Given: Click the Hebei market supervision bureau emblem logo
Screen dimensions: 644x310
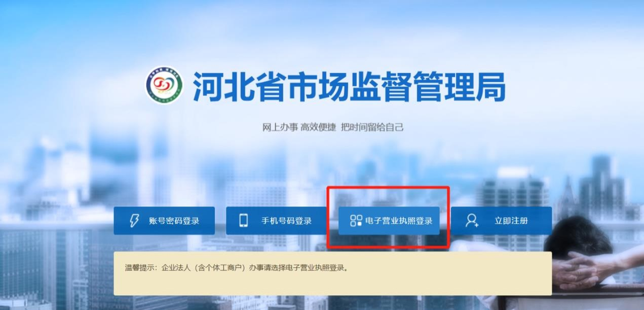Looking at the screenshot, I should 164,85.
